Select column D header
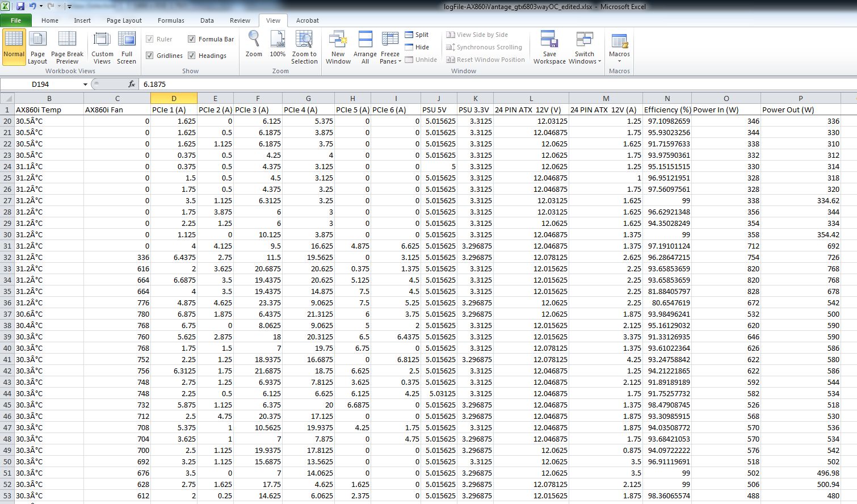 pyautogui.click(x=174, y=98)
